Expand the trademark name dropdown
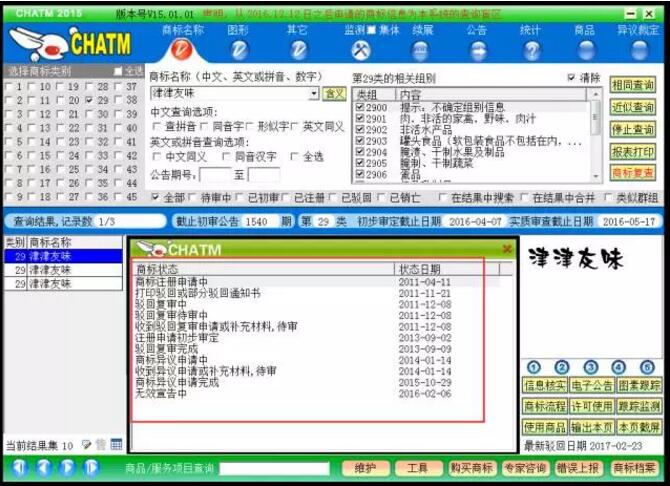 [x=314, y=93]
